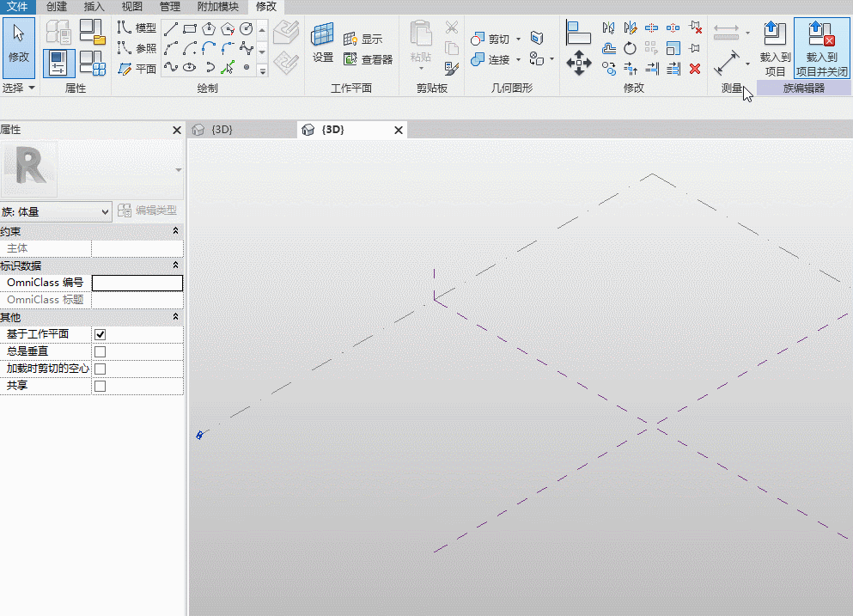Click the red Delete X icon
Image resolution: width=853 pixels, height=616 pixels.
click(695, 69)
